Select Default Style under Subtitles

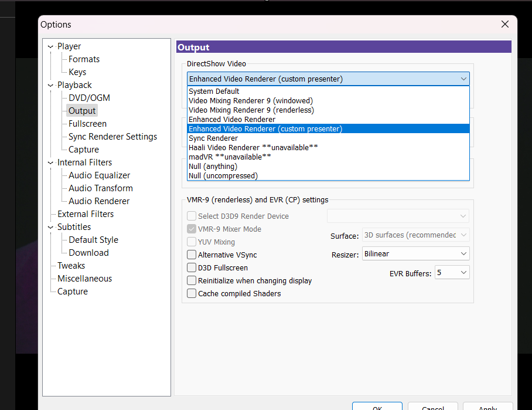93,240
